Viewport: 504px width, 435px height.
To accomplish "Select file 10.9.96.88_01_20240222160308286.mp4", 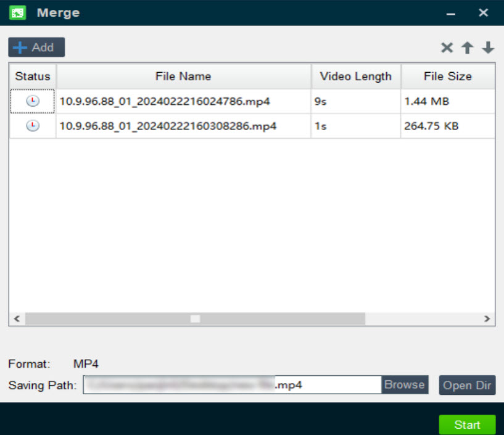I will click(168, 126).
